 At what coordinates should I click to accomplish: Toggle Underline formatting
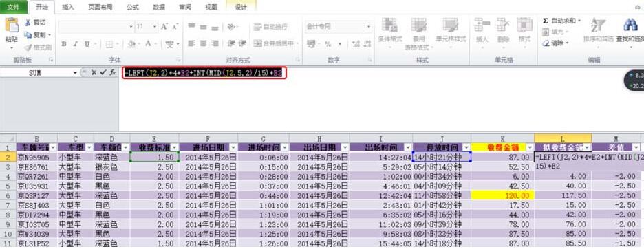pos(87,44)
